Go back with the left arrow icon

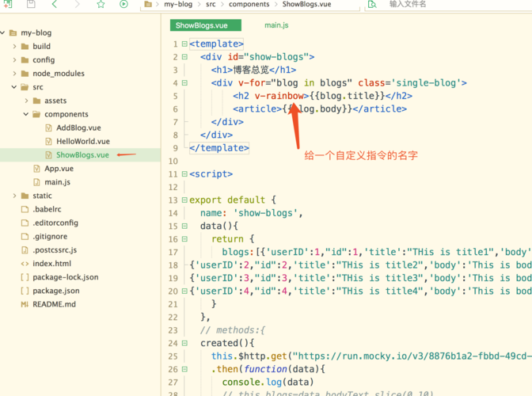[x=55, y=4]
